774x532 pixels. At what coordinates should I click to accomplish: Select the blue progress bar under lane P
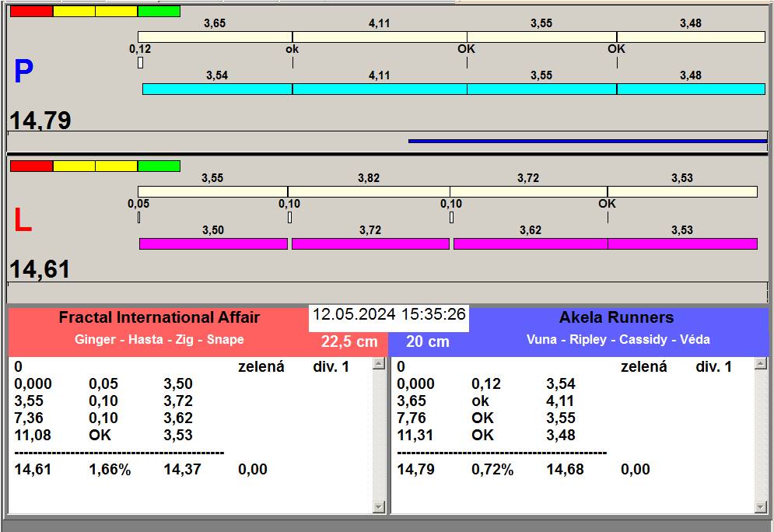[x=587, y=141]
